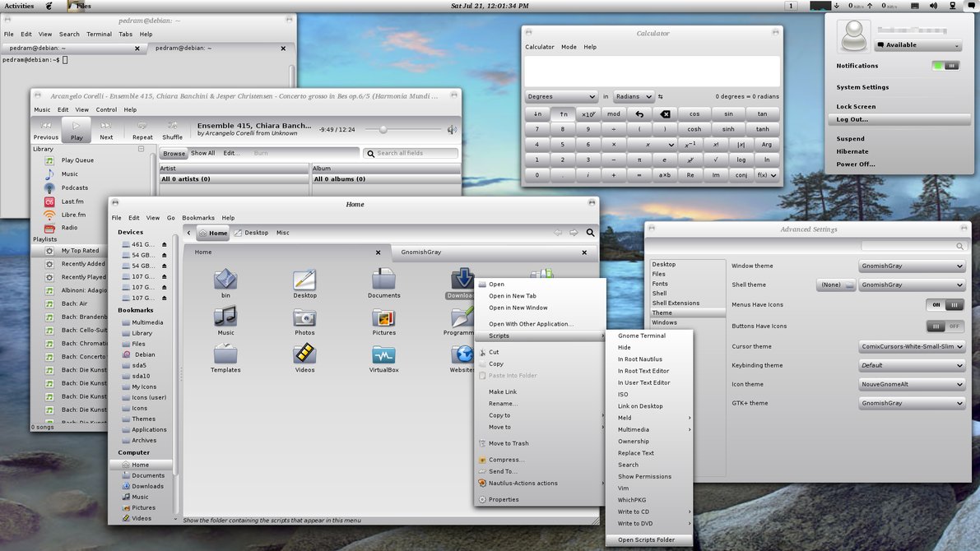980x551 pixels.
Task: Click Log Out in the user menu
Action: point(852,119)
